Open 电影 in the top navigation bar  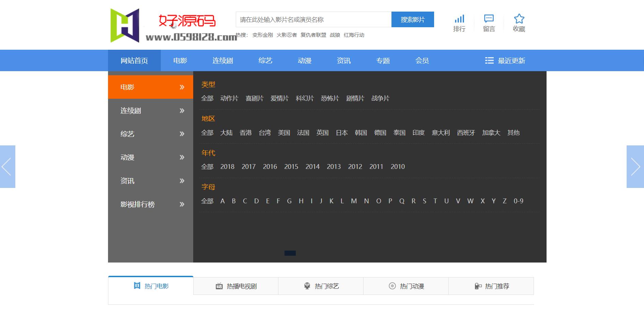coord(180,61)
